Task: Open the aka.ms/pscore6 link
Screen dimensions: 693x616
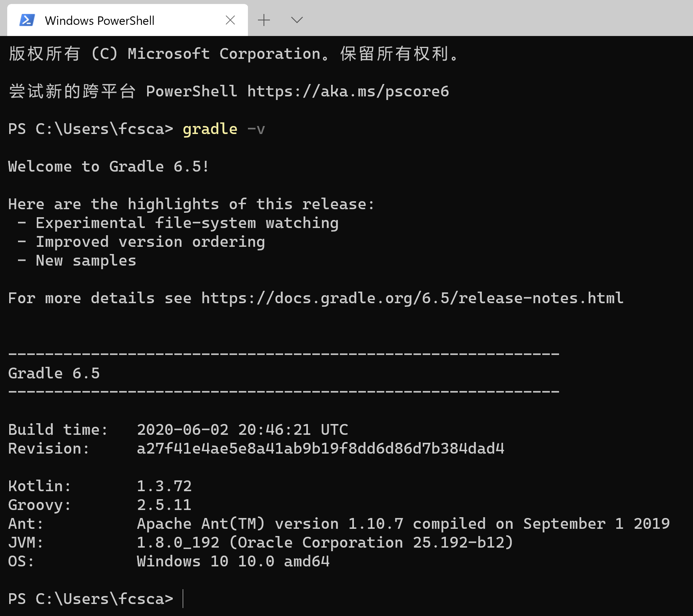Action: [x=348, y=92]
